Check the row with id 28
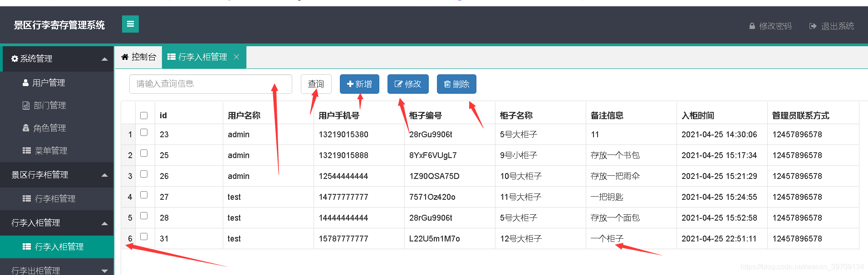This screenshot has height=275, width=868. click(x=144, y=216)
